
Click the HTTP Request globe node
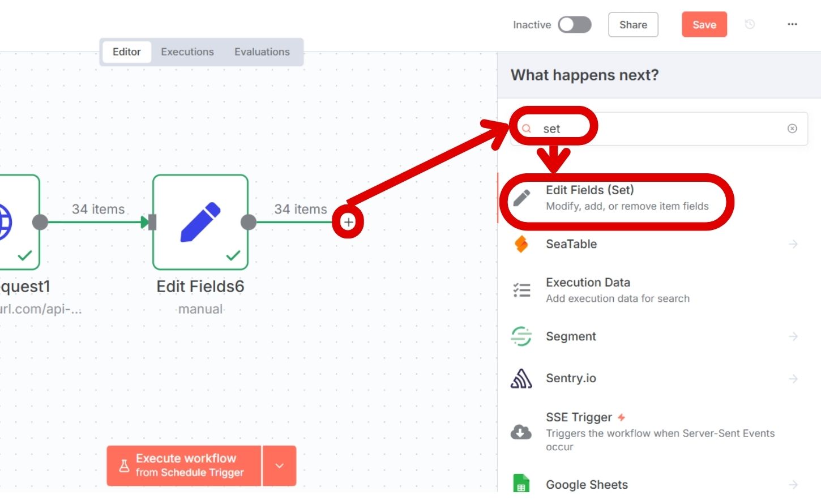point(11,222)
